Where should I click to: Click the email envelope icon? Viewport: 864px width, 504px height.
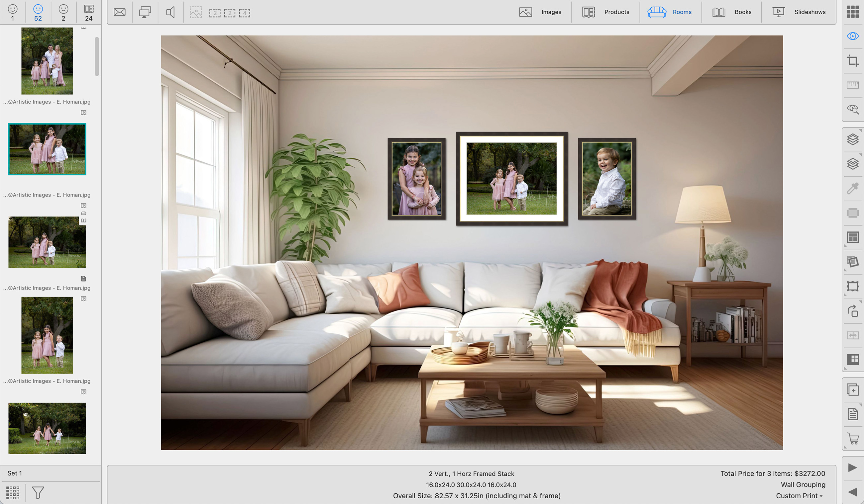(x=119, y=12)
